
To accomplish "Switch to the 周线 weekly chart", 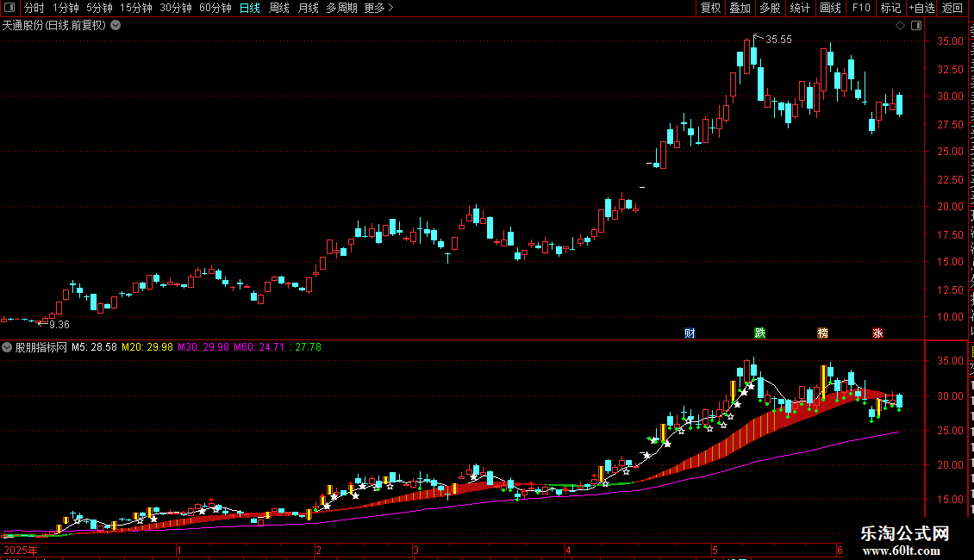I will click(x=279, y=8).
